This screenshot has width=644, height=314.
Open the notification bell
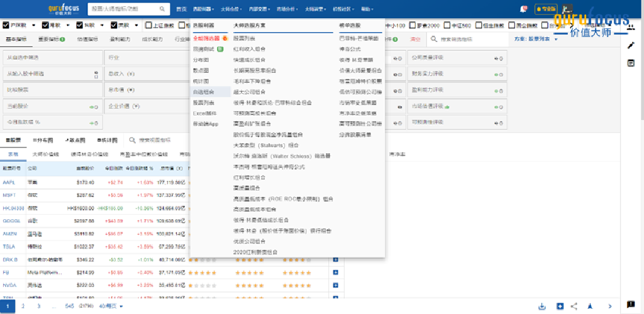tap(523, 9)
